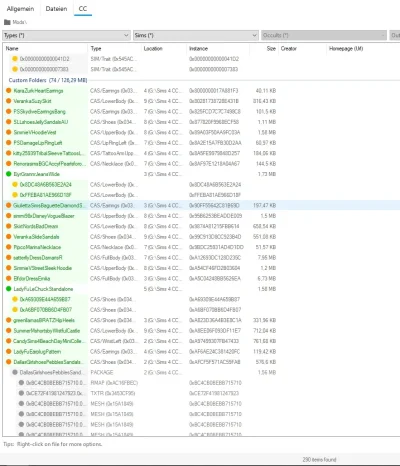The height and width of the screenshot is (466, 400).
Task: Click the orange dot beside PipcoMarinaNecklace
Action: click(9, 247)
